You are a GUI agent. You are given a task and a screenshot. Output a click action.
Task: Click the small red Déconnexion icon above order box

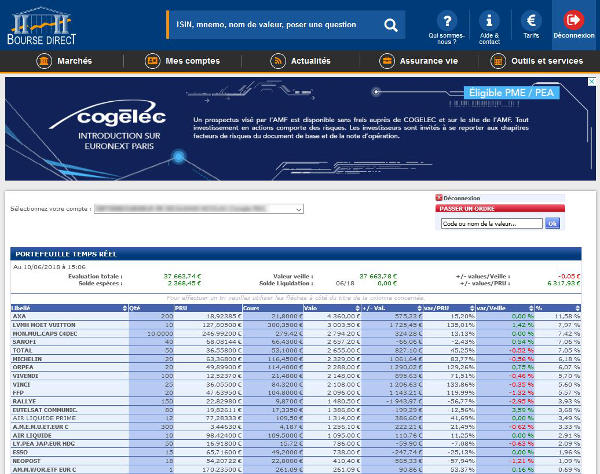coord(439,198)
